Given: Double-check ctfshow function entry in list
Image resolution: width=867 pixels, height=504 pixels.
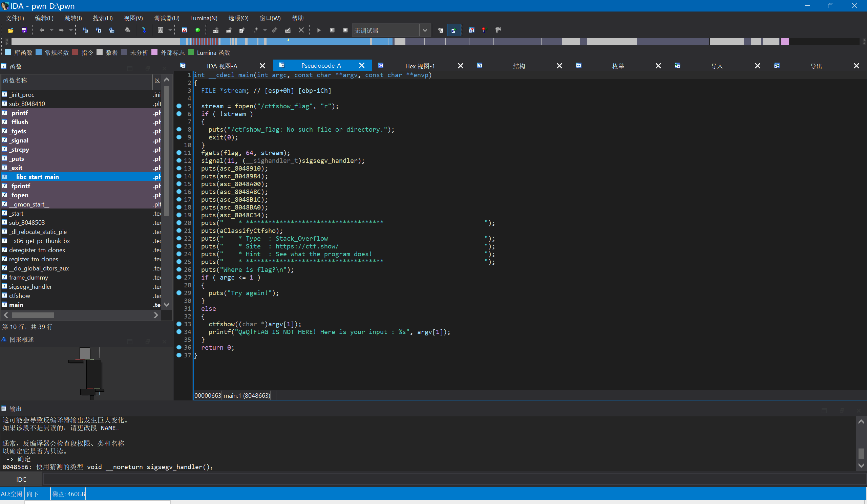Looking at the screenshot, I should pyautogui.click(x=20, y=295).
